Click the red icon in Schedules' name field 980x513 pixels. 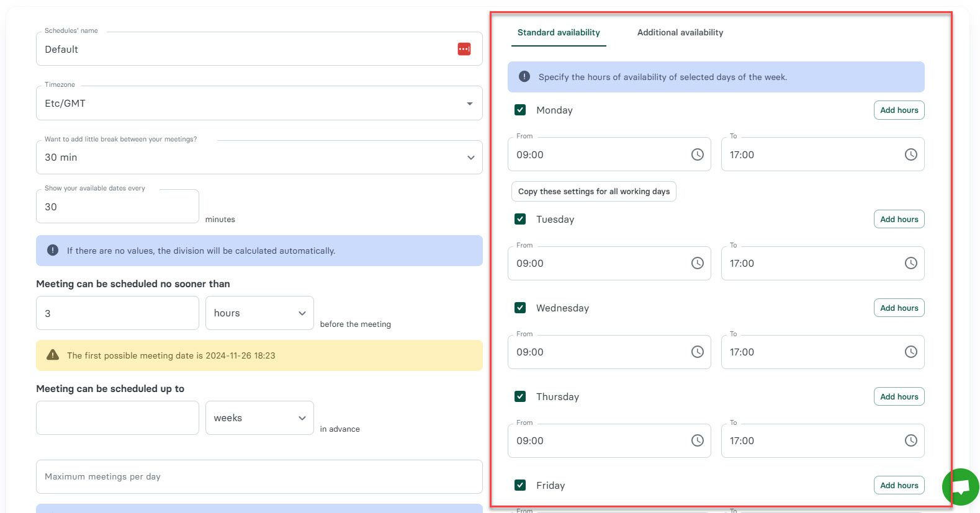coord(464,49)
